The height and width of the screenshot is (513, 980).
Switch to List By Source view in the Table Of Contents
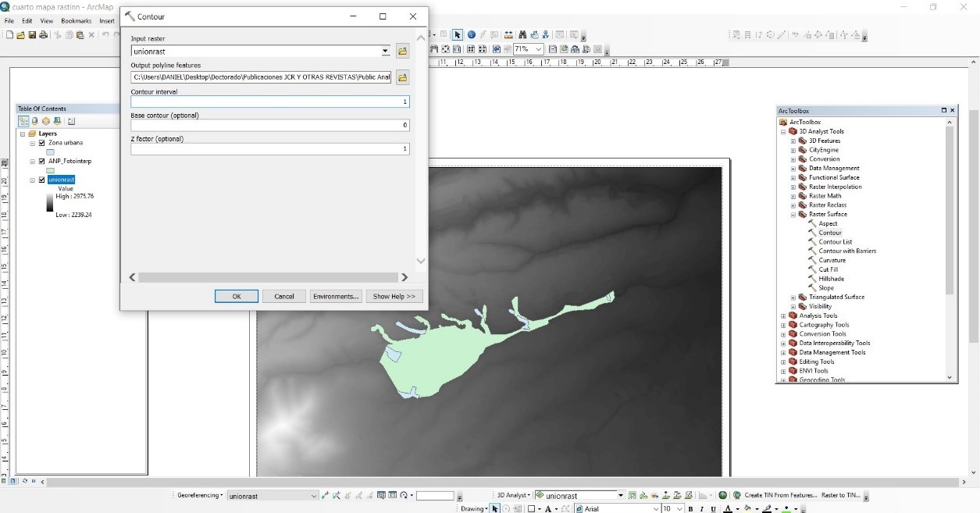(x=34, y=121)
